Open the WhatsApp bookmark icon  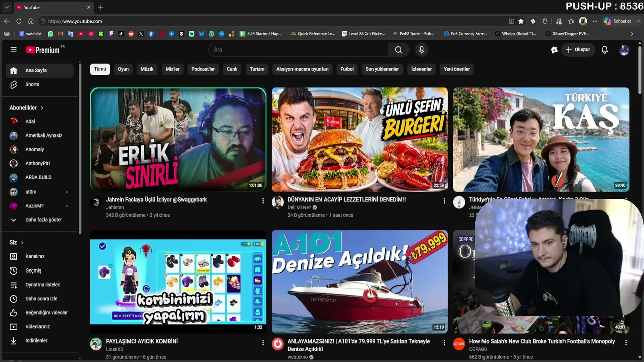(x=50, y=34)
